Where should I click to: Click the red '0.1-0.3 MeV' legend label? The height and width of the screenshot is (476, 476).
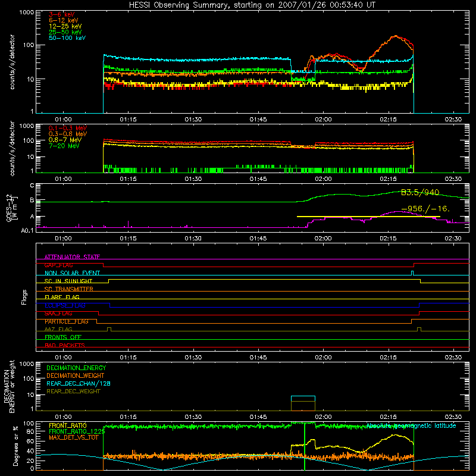coord(68,128)
